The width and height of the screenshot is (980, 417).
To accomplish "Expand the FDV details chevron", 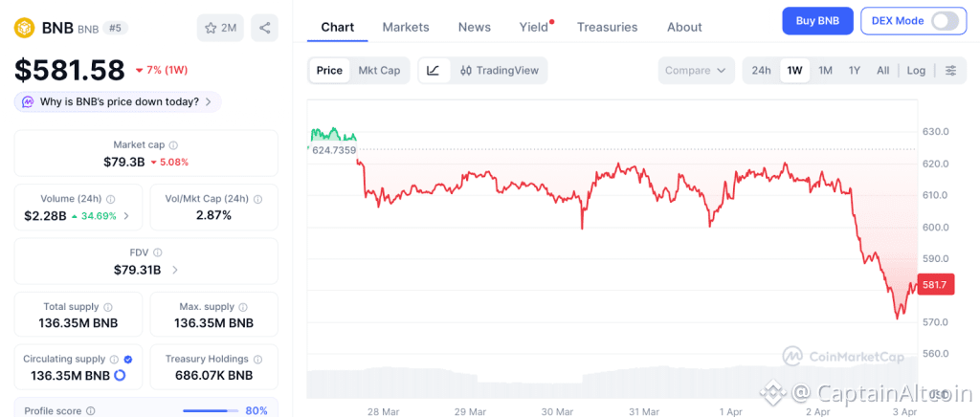I will [173, 271].
